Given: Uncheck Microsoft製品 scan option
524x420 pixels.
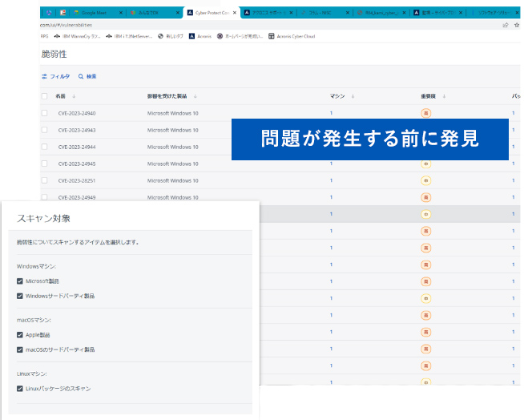Looking at the screenshot, I should [x=20, y=281].
